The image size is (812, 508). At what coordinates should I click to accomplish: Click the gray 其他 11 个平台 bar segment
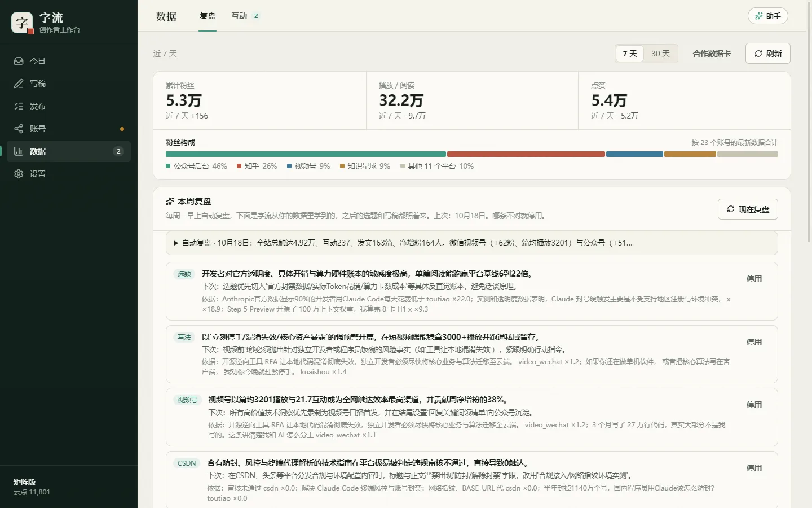point(748,154)
